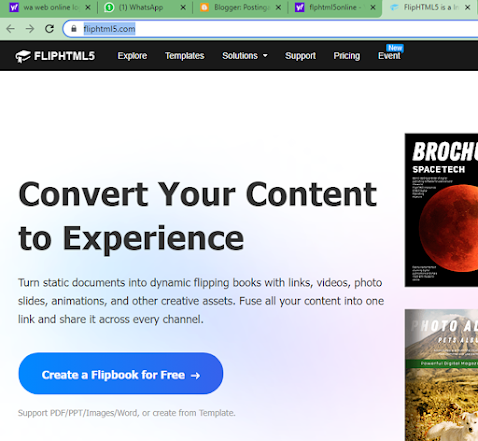Image resolution: width=478 pixels, height=441 pixels.
Task: Click the Support PDF/PPT/Images/Word note
Action: tap(127, 413)
